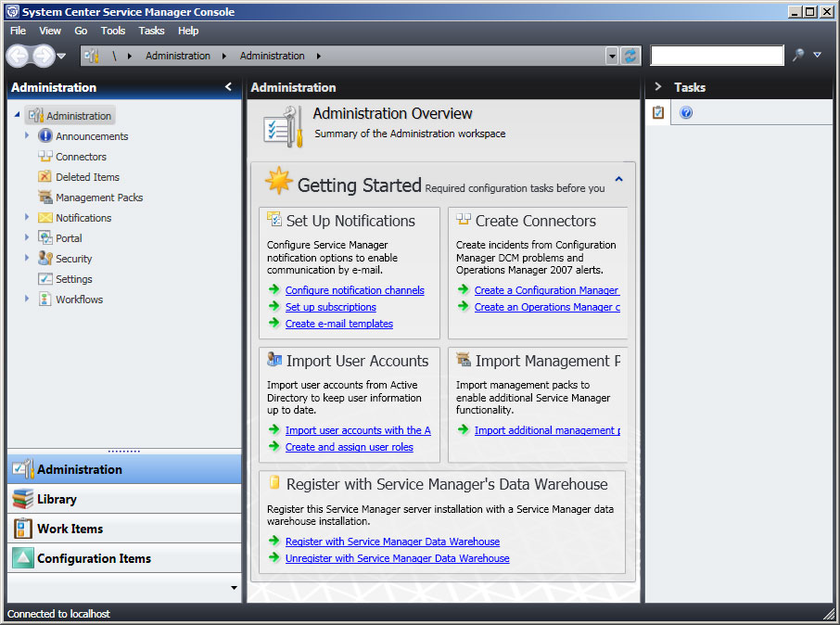
Task: Click Set up subscriptions link
Action: [331, 307]
